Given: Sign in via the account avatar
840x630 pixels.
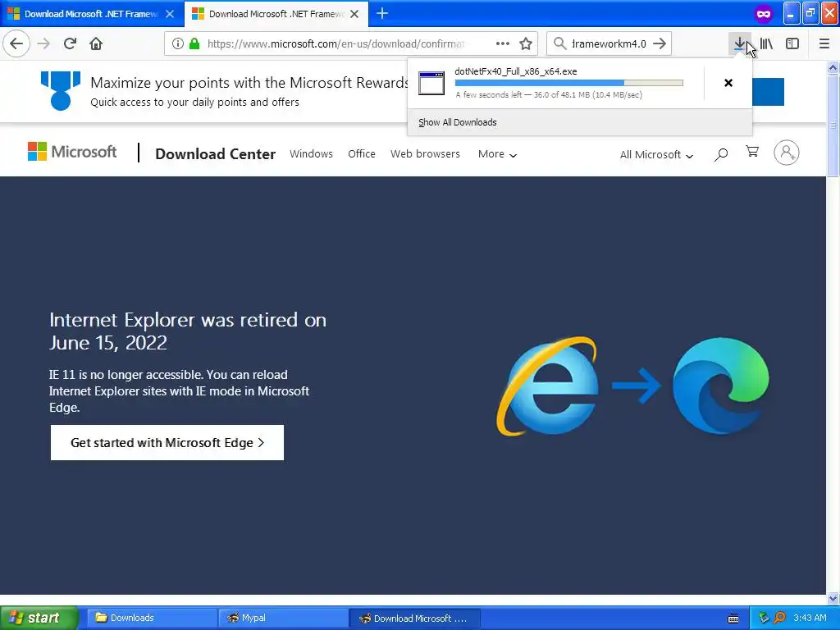Looking at the screenshot, I should click(x=787, y=153).
